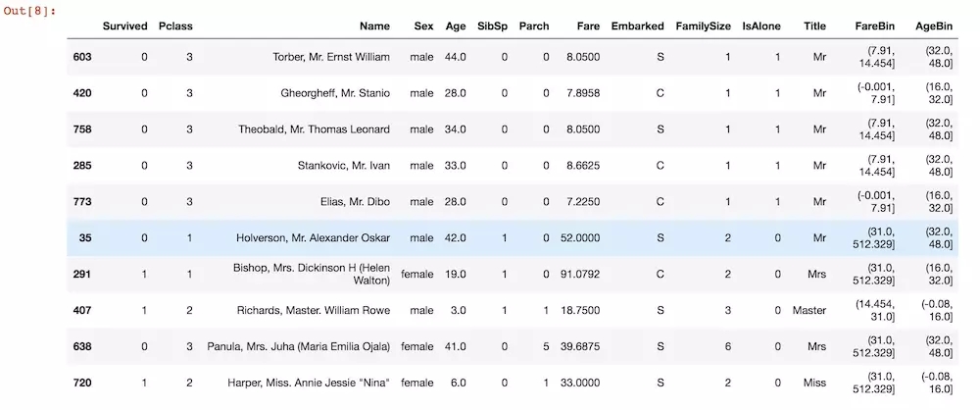The image size is (980, 410).
Task: Select the Pclass column header
Action: [x=175, y=26]
